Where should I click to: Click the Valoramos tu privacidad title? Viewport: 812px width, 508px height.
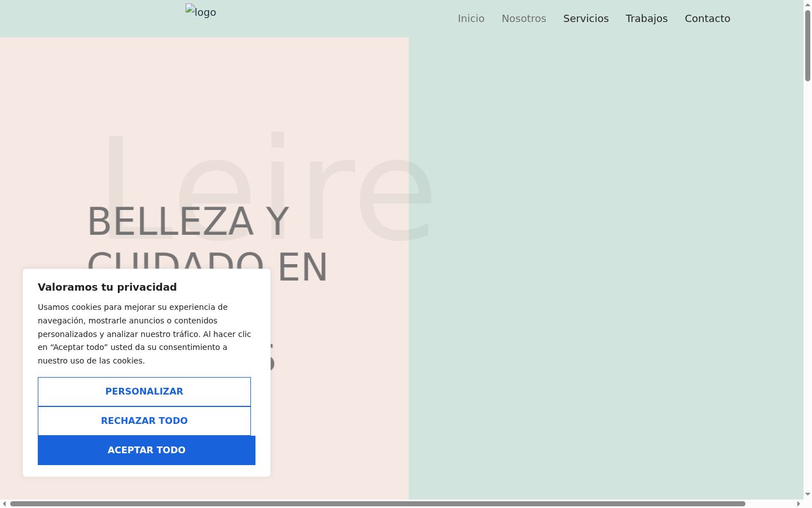pos(107,287)
